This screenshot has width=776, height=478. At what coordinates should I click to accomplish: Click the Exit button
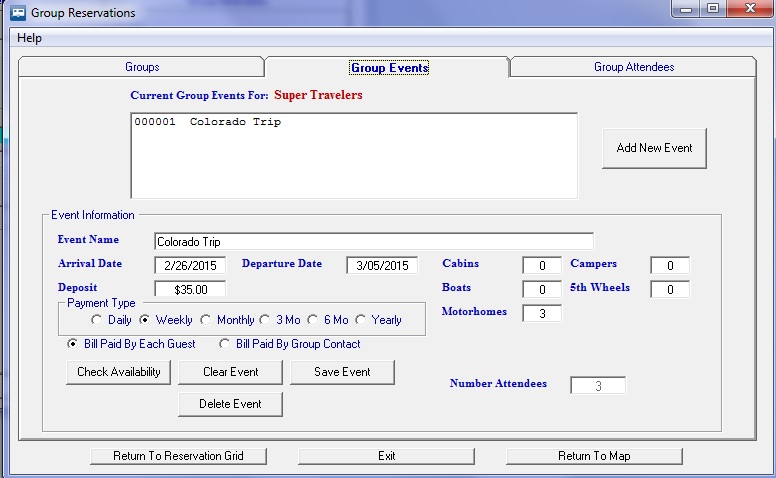[x=386, y=456]
